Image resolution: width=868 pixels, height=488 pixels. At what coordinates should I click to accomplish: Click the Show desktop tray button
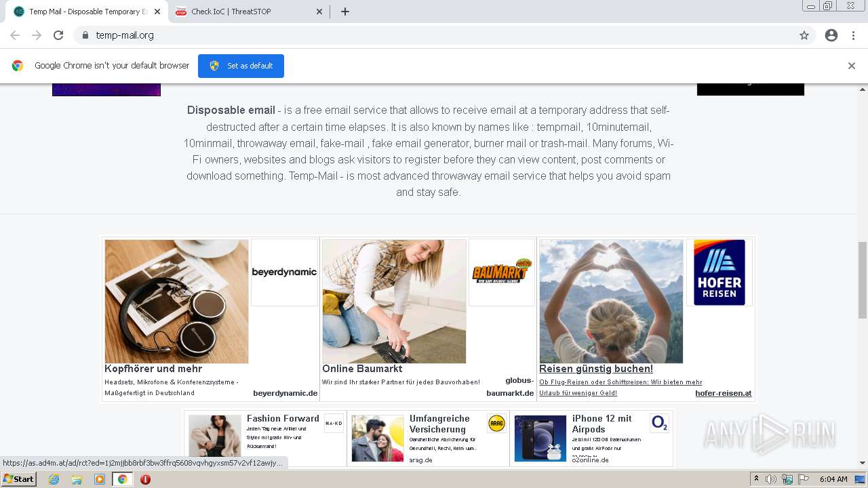[861, 479]
